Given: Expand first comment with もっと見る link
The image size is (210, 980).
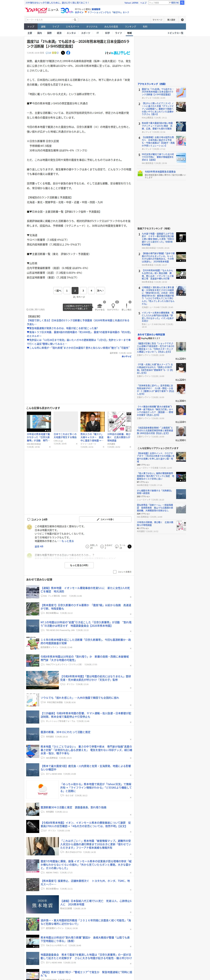Looking at the screenshot, I should click(x=68, y=541).
